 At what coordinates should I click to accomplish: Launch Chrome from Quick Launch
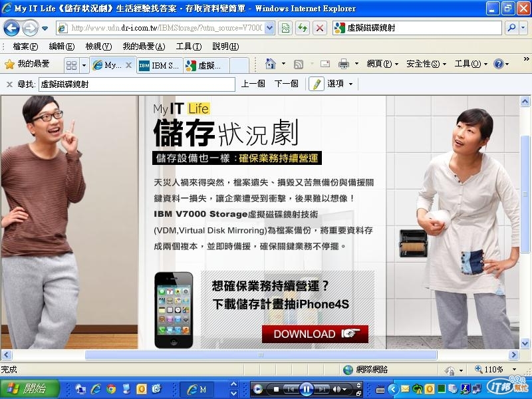click(x=111, y=389)
